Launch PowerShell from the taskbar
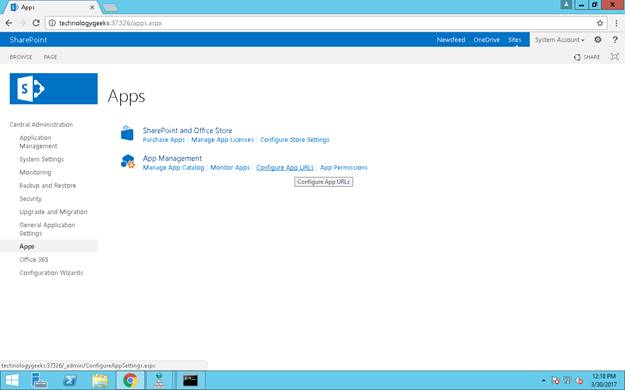The height and width of the screenshot is (390, 625). pyautogui.click(x=70, y=380)
